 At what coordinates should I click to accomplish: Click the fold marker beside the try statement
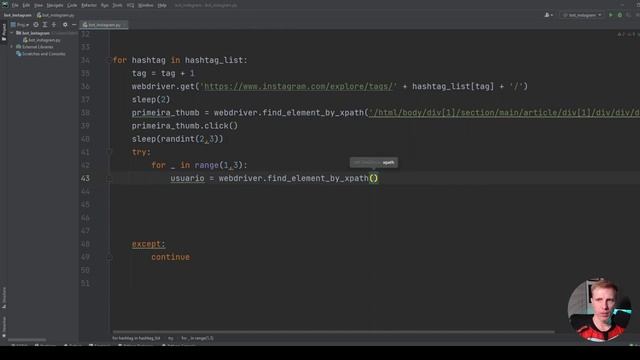coord(109,152)
